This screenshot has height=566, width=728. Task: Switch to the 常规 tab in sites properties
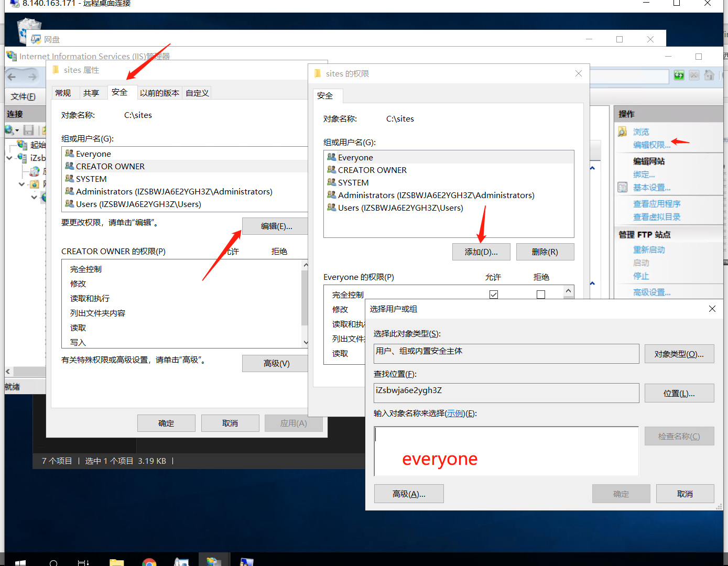click(x=63, y=93)
